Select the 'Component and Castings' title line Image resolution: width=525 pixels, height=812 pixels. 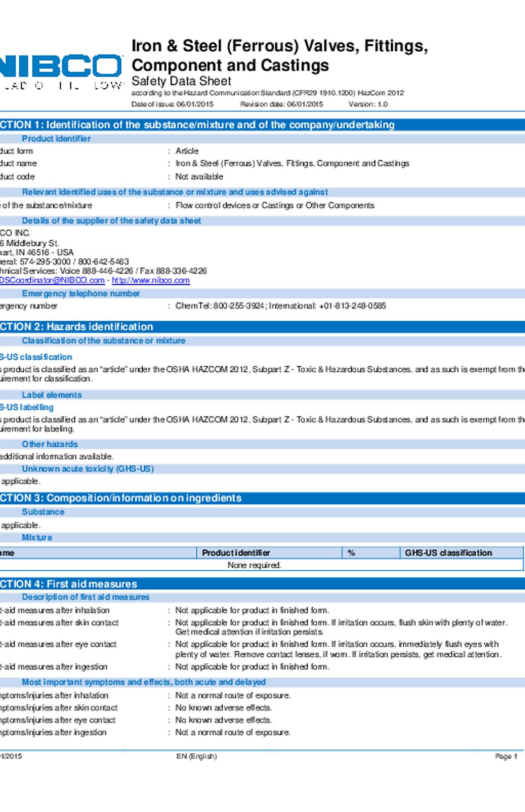pos(230,65)
